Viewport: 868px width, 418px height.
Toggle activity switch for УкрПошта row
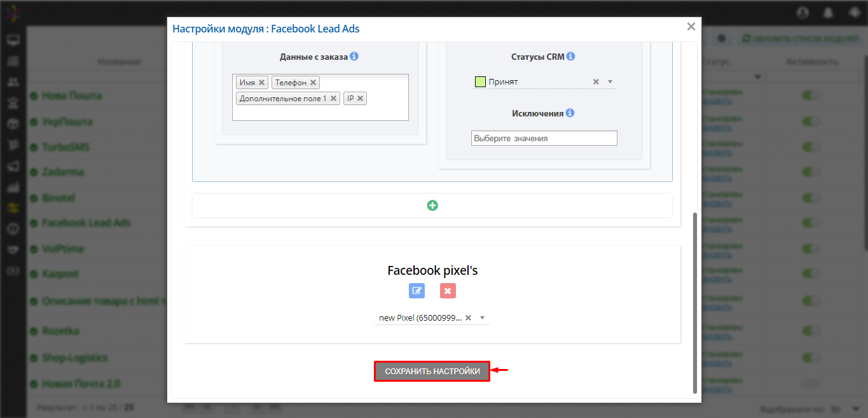click(x=811, y=121)
